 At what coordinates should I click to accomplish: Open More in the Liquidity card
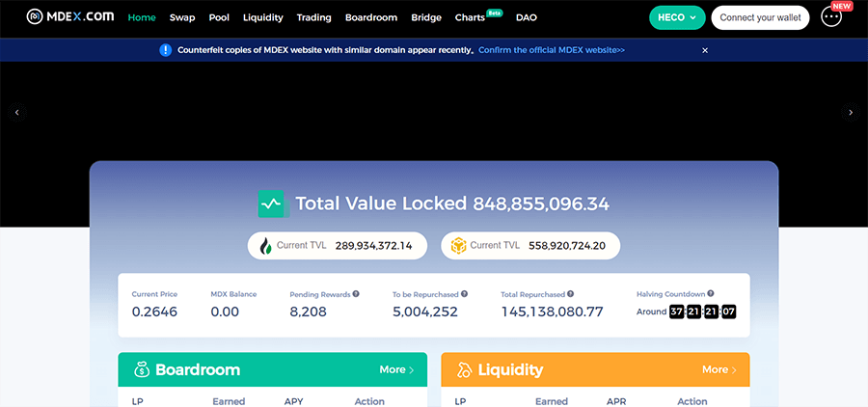click(x=719, y=370)
